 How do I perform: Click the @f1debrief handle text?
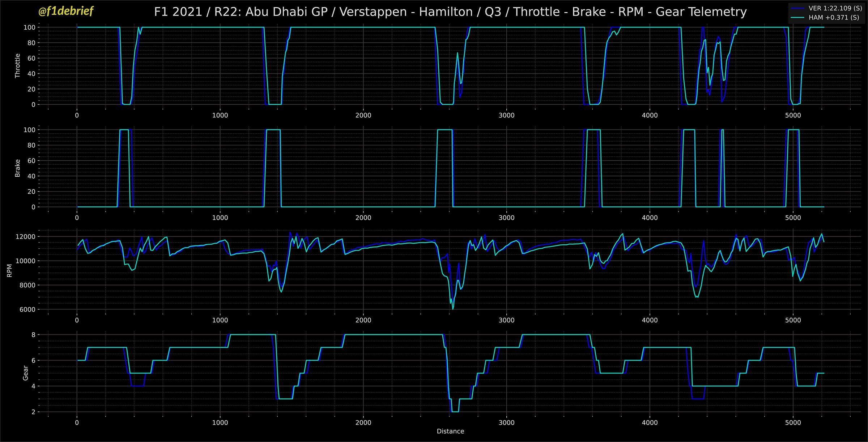(x=65, y=12)
